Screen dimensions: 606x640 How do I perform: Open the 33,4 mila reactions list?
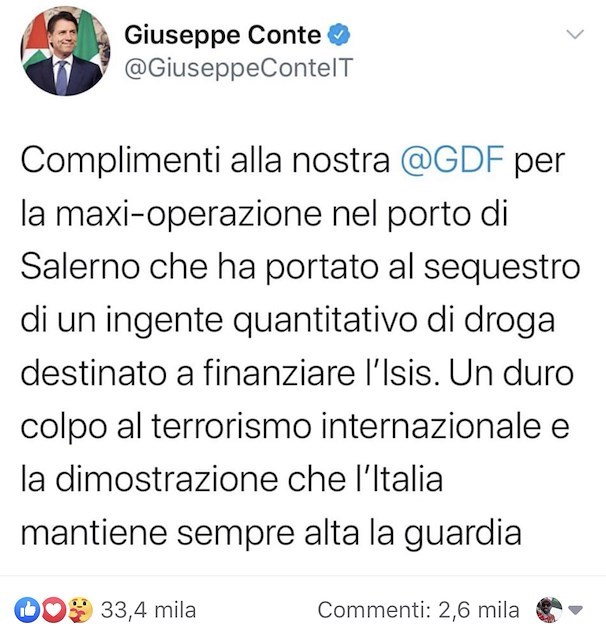pos(149,611)
